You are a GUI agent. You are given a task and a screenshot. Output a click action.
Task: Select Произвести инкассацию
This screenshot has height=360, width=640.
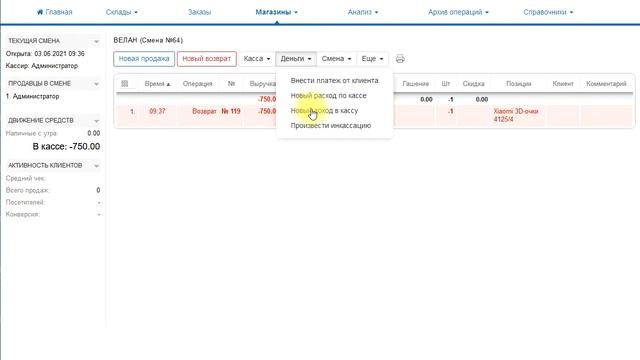tap(331, 126)
